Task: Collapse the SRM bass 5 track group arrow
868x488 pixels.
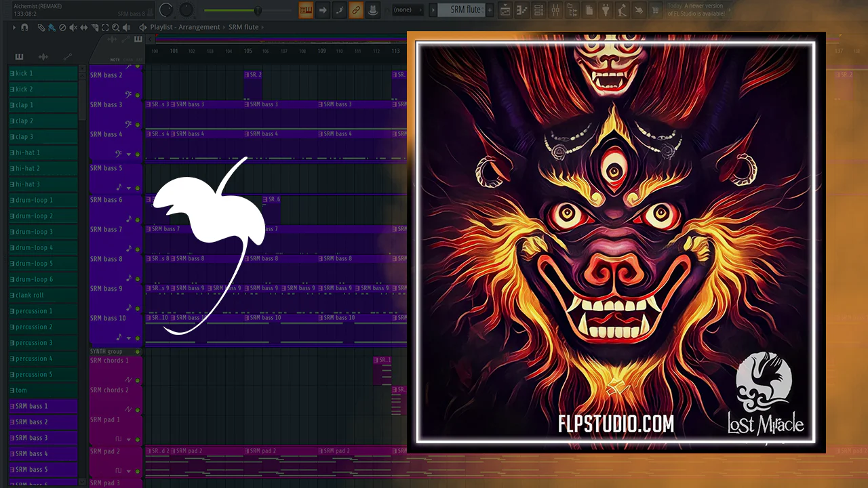Action: coord(129,188)
